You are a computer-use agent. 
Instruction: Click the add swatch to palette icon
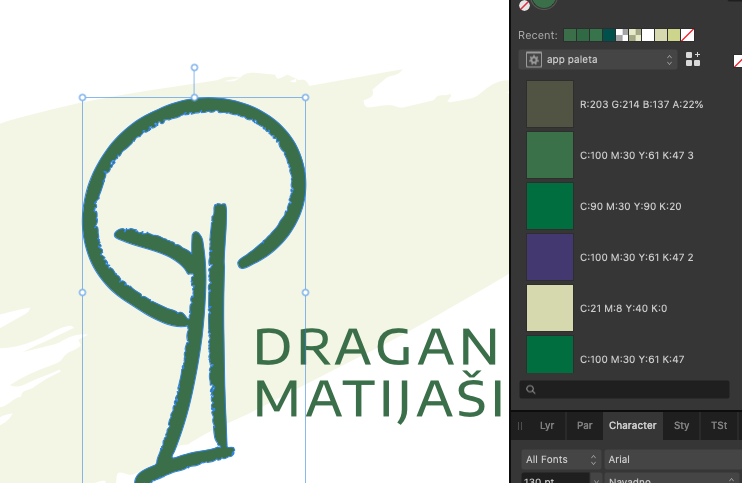click(693, 60)
